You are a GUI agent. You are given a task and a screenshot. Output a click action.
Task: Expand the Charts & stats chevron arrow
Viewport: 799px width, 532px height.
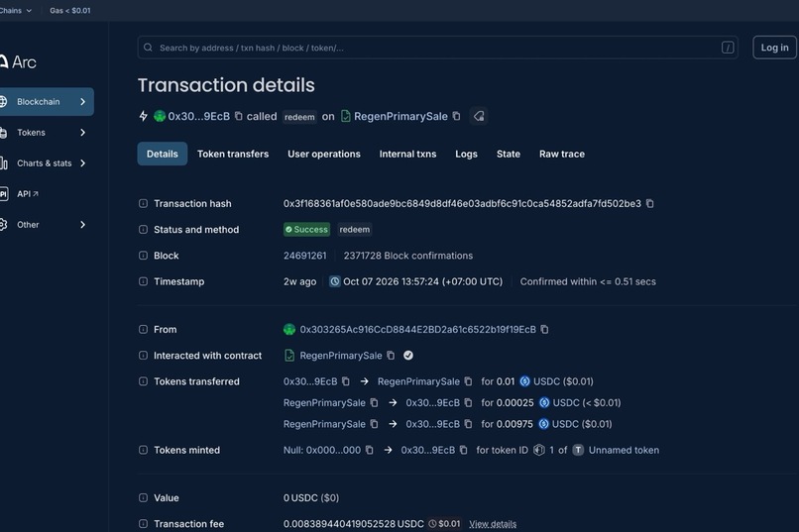coord(82,163)
